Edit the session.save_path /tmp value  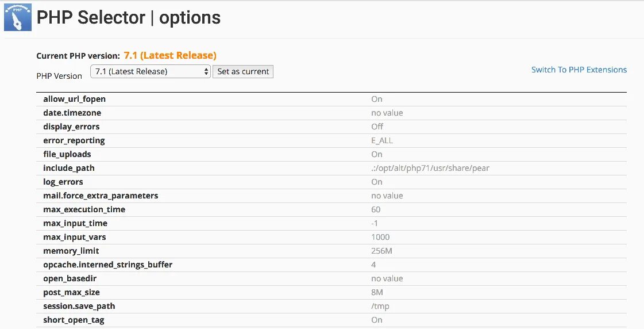tap(380, 306)
